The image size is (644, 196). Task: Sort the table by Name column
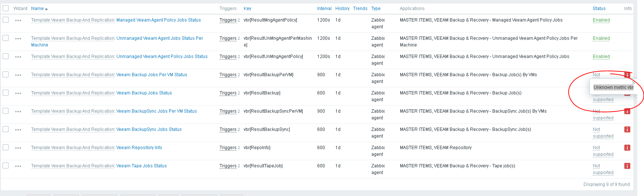pyautogui.click(x=39, y=9)
